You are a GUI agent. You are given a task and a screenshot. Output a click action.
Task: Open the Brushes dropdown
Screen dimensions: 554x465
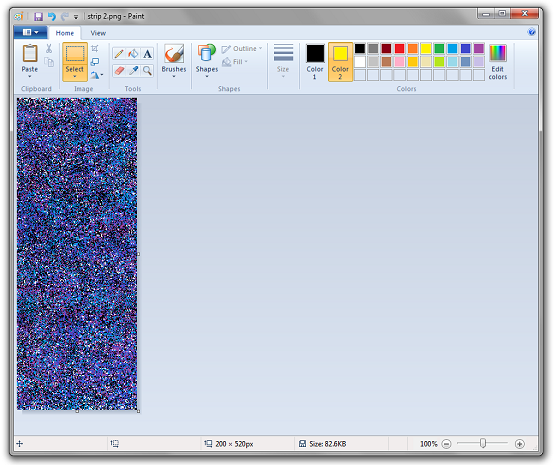(x=173, y=61)
